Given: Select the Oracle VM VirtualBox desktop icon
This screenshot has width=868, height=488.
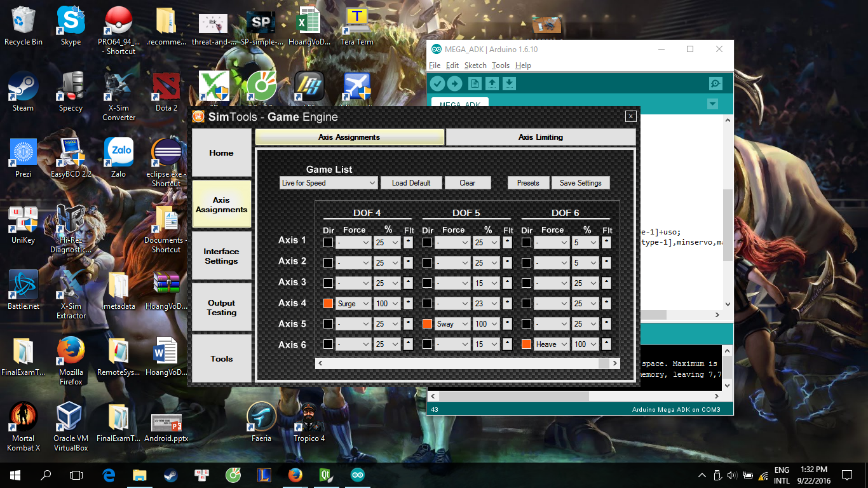Looking at the screenshot, I should (71, 427).
